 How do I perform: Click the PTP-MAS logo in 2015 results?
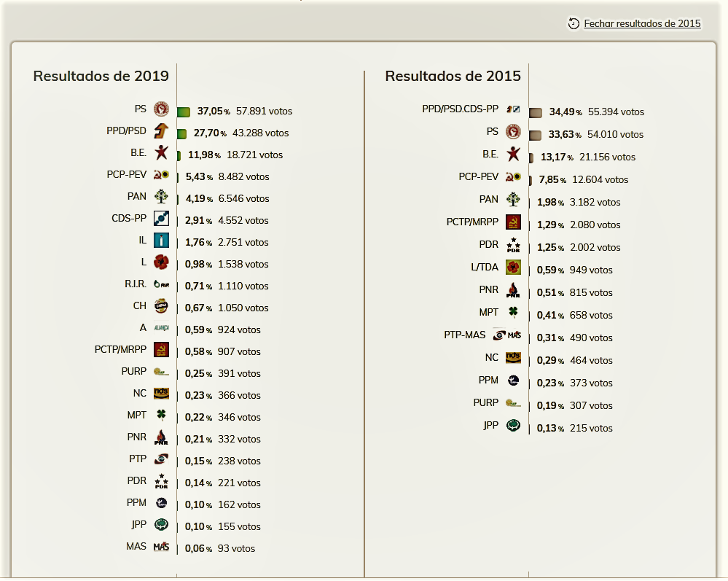[x=506, y=336]
